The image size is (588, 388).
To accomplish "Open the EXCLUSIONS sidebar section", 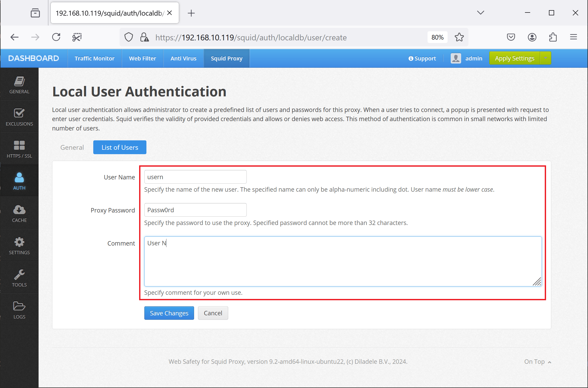I will [19, 117].
